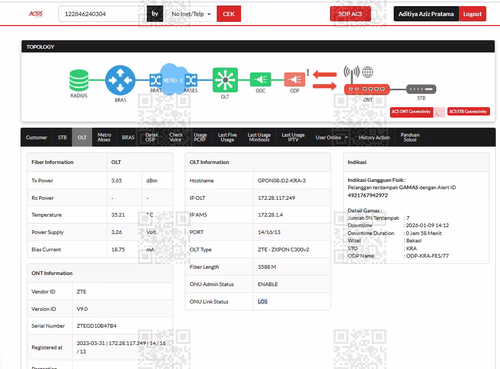This screenshot has width=500, height=369.
Task: Click the globe internet icon
Action: [368, 72]
